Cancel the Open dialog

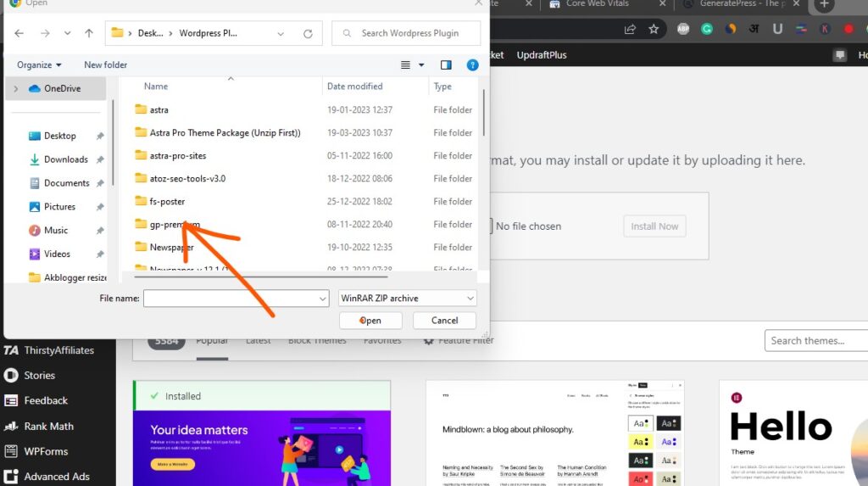444,321
